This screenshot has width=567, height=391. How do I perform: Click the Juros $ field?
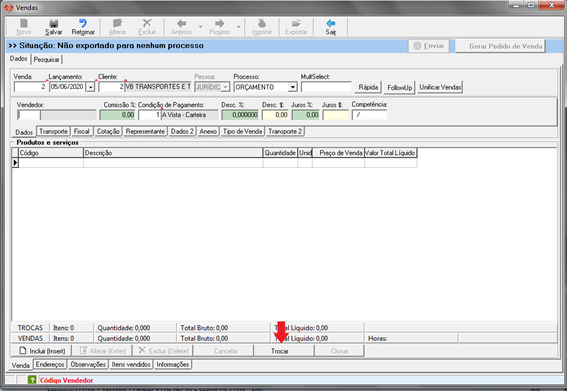pyautogui.click(x=336, y=115)
